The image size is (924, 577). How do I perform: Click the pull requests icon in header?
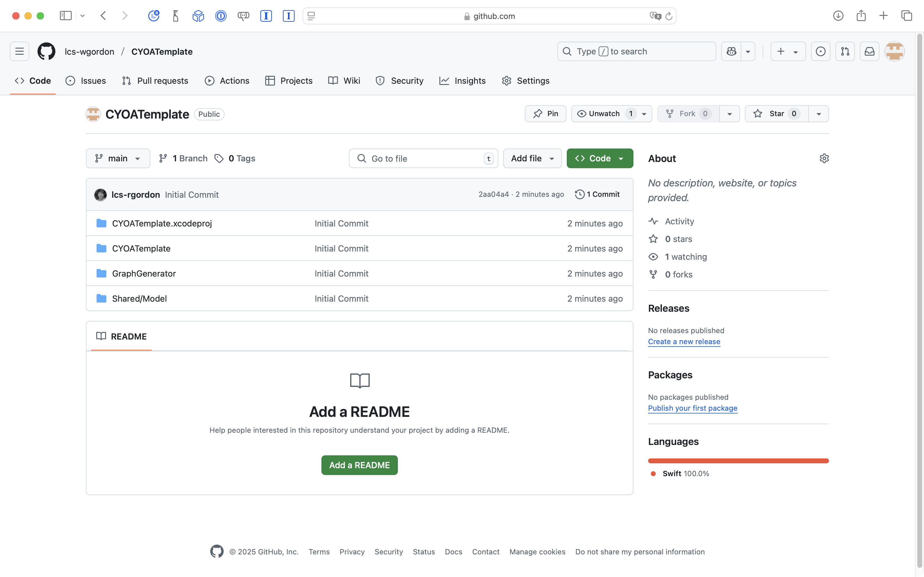pyautogui.click(x=845, y=52)
